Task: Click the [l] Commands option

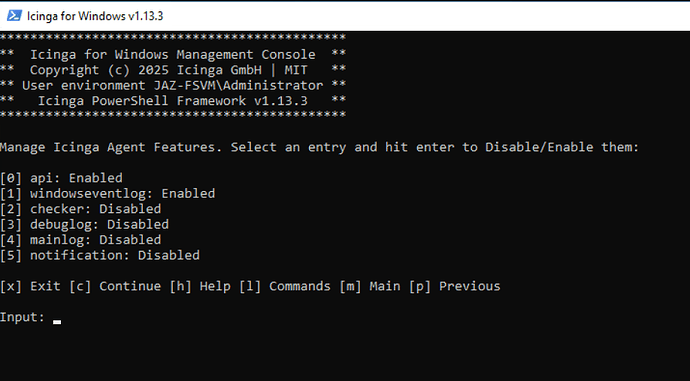Action: [x=285, y=286]
